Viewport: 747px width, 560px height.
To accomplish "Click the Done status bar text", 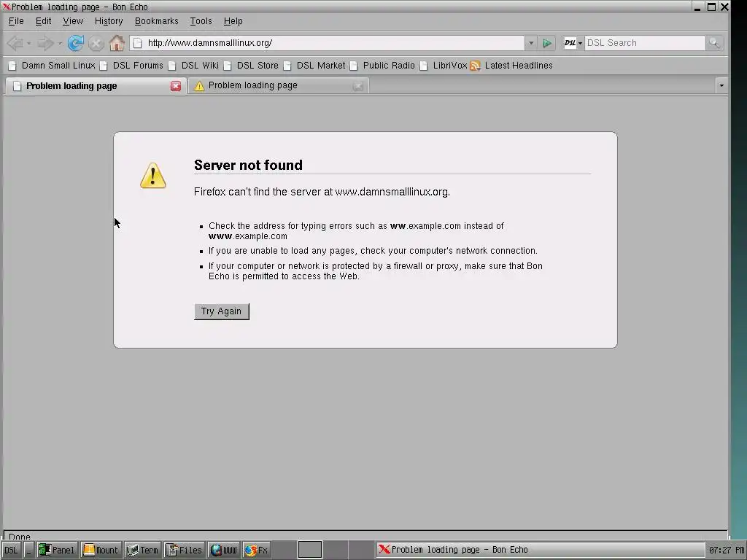I will (20, 537).
